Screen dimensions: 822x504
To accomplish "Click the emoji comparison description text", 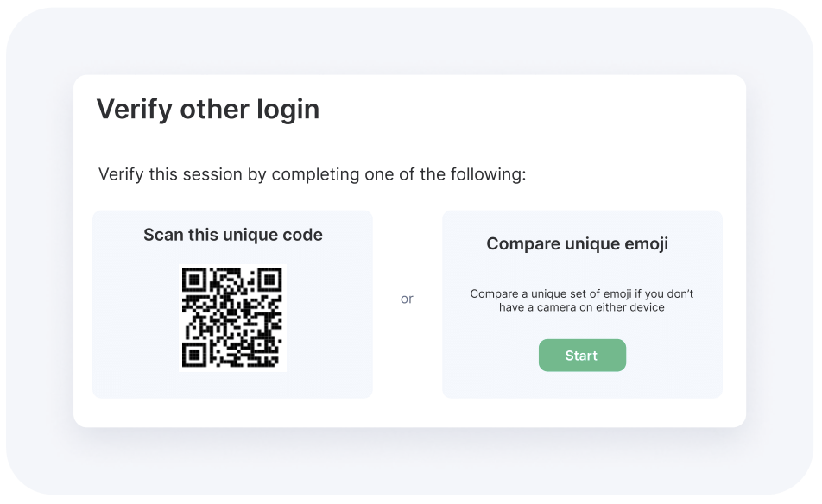I will [581, 300].
